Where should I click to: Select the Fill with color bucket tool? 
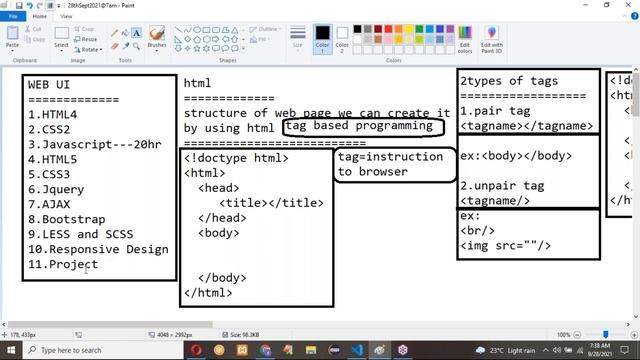click(125, 33)
